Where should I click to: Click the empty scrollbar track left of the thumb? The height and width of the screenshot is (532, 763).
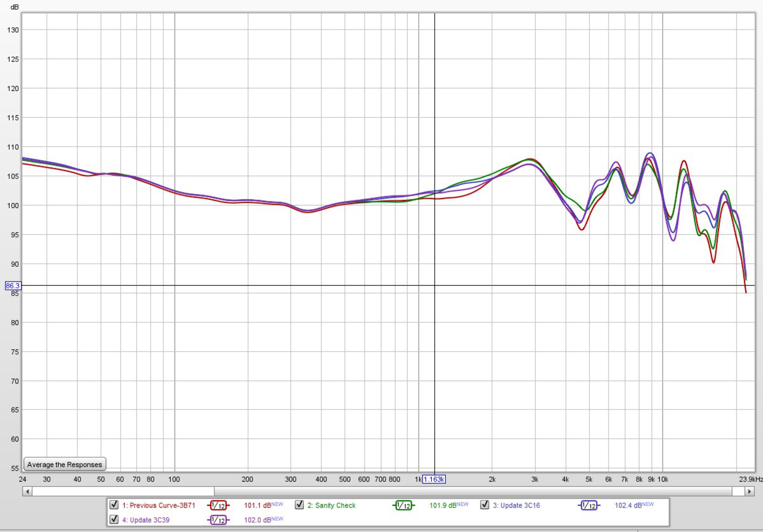tap(123, 491)
